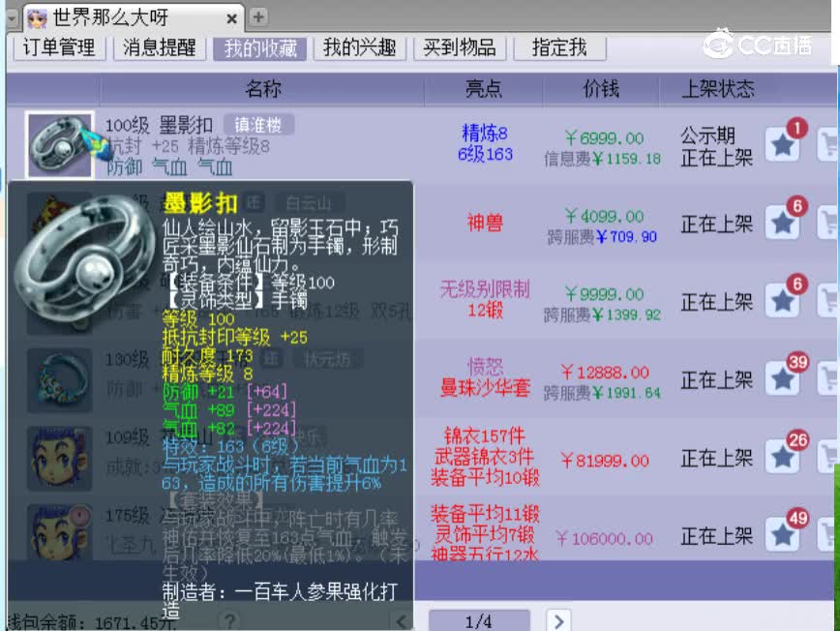This screenshot has height=631, width=840.
Task: Toggle favorite star for ￥106000.00 item
Action: pyautogui.click(x=783, y=534)
